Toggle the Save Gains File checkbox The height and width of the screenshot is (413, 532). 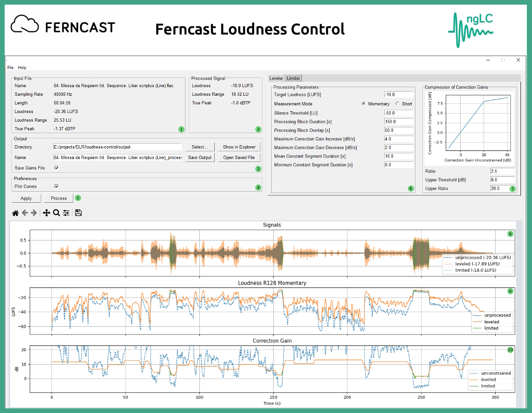tap(57, 168)
